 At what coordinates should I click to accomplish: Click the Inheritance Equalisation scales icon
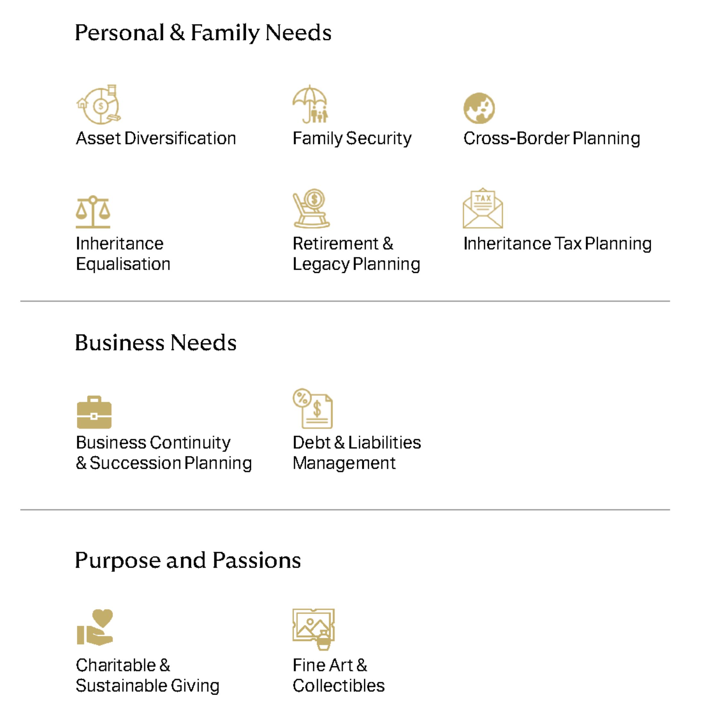point(93,211)
